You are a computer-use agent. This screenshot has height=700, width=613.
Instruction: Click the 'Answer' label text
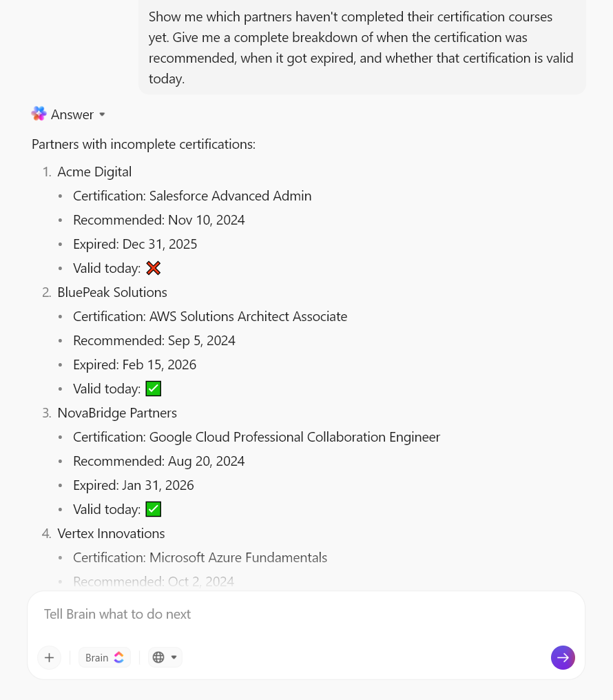tap(72, 114)
